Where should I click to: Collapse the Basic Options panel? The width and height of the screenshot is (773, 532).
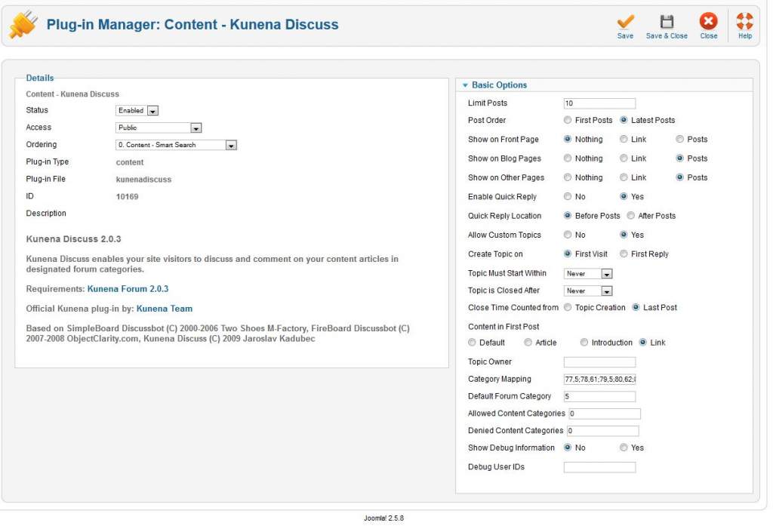tap(466, 85)
